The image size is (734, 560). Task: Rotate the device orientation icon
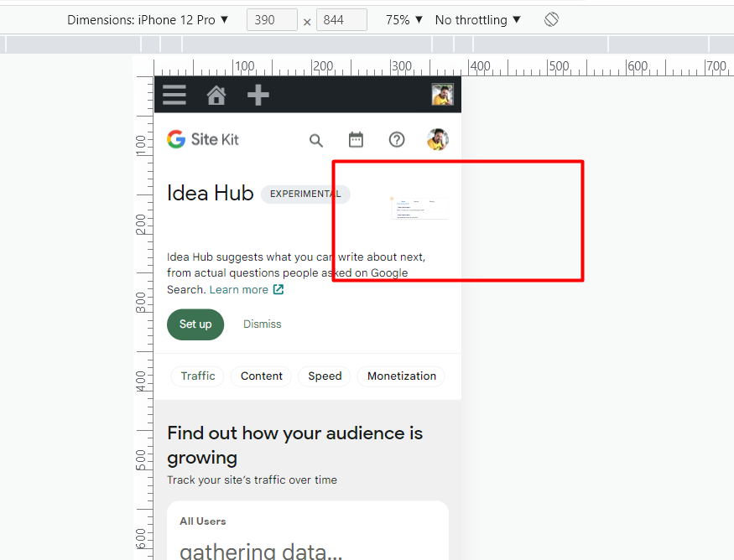click(551, 19)
